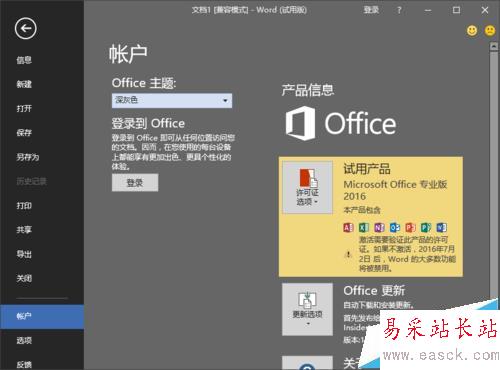Viewport: 500px width, 370px height.
Task: Click the Office logo under 产品信息
Action: click(x=341, y=123)
